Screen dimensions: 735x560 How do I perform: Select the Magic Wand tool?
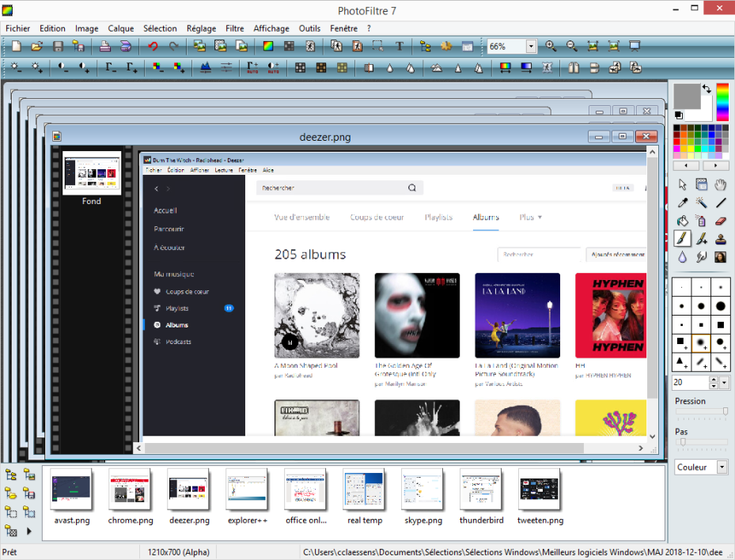[701, 202]
